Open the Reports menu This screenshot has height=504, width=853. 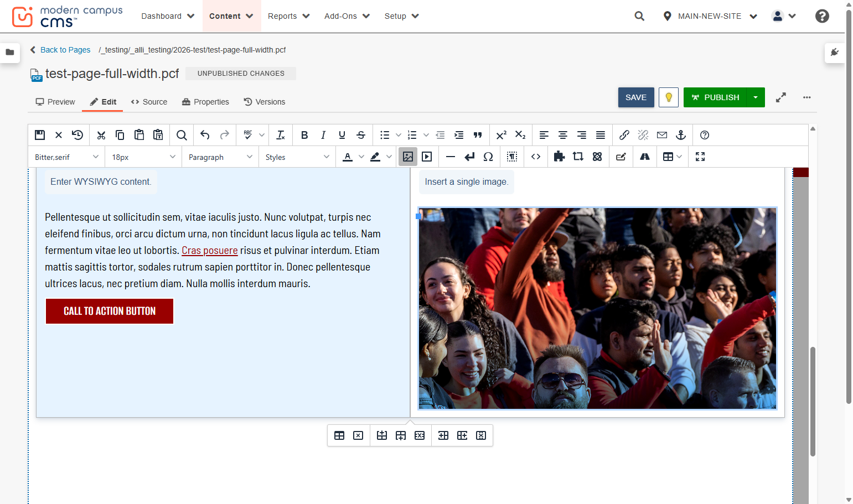coord(289,16)
